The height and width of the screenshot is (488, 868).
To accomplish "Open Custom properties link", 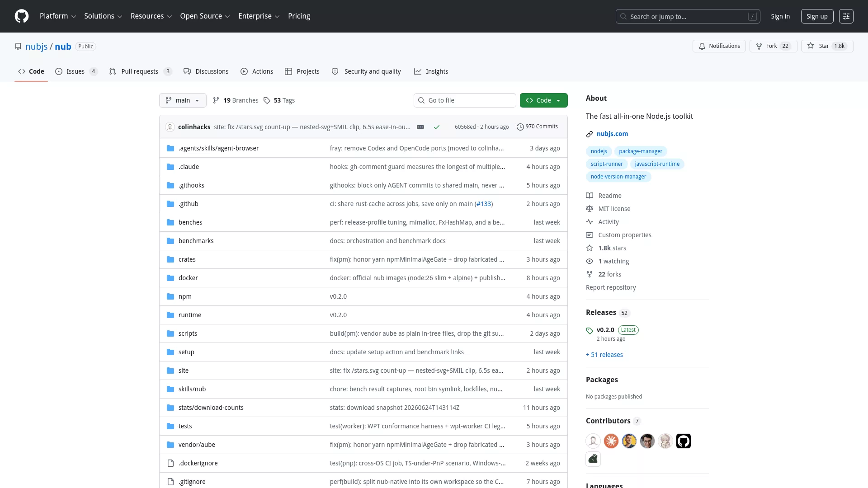I will 619,235.
